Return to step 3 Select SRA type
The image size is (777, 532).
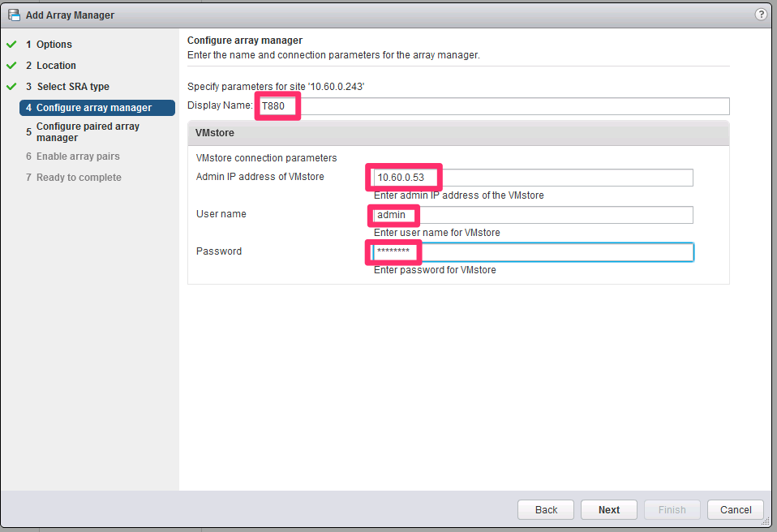pyautogui.click(x=72, y=87)
